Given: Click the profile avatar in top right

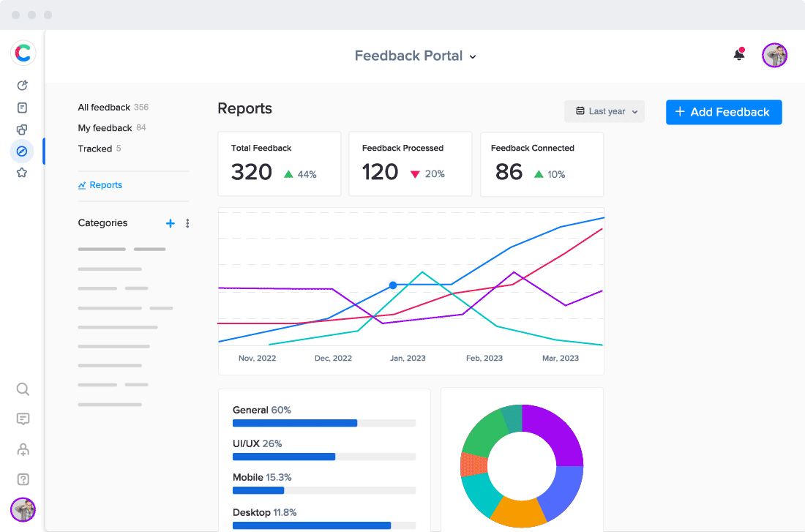Looking at the screenshot, I should point(774,55).
